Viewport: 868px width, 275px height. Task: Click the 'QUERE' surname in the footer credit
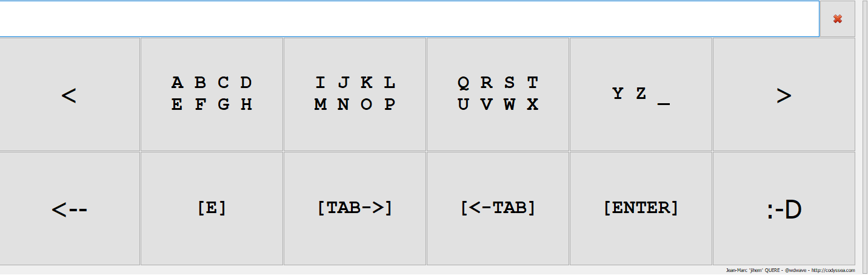pos(772,270)
